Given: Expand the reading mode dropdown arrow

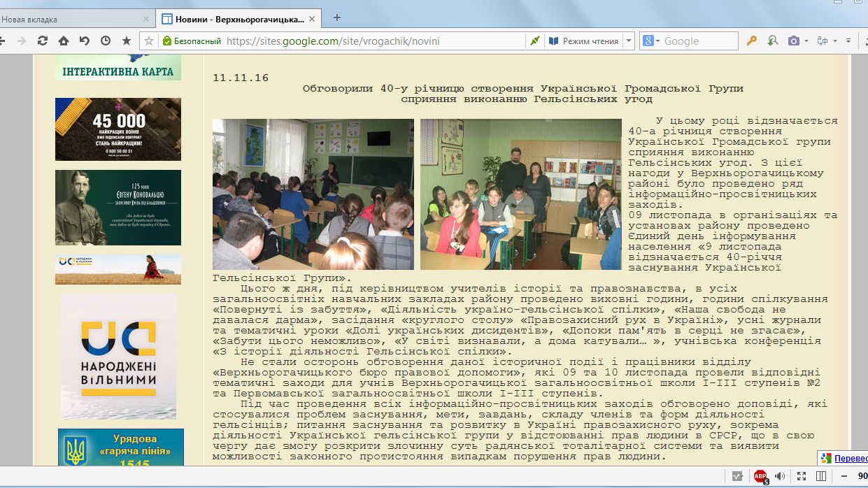Looking at the screenshot, I should 629,41.
